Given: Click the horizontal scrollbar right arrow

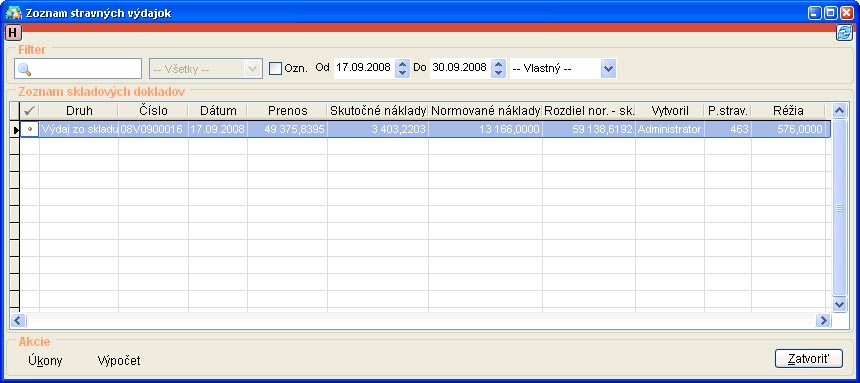Looking at the screenshot, I should click(823, 320).
